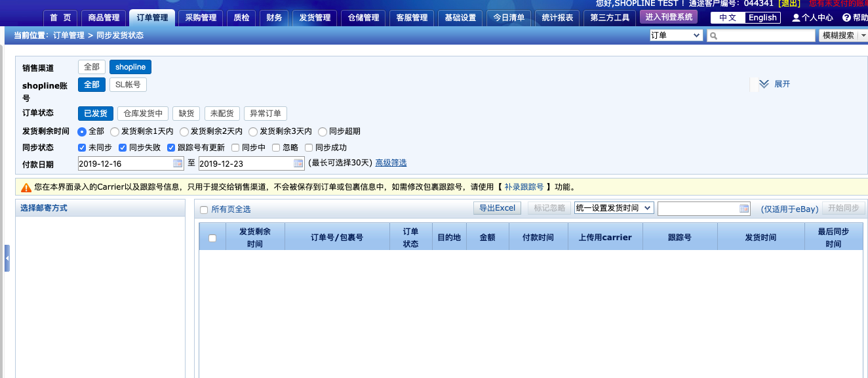
Task: Select 全部 shopline account filter
Action: 92,85
